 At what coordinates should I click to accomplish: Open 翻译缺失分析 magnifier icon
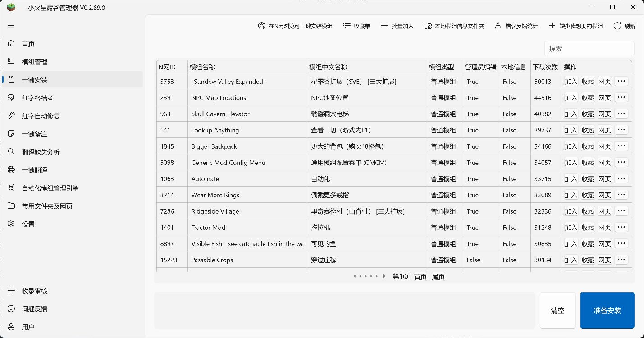click(x=11, y=152)
